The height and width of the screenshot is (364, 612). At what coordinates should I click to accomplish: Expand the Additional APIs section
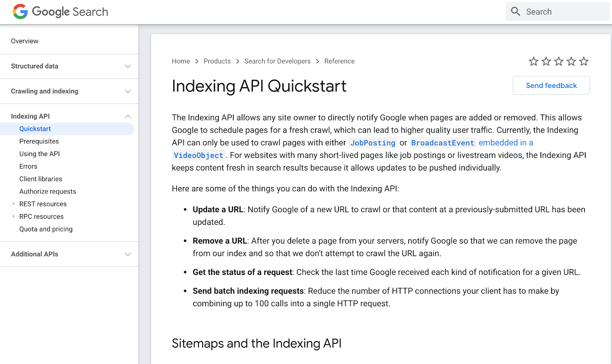point(128,254)
